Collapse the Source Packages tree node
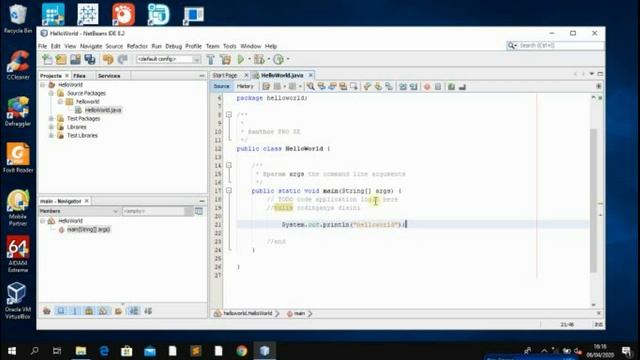Screen dimensions: 640x360 51,93
